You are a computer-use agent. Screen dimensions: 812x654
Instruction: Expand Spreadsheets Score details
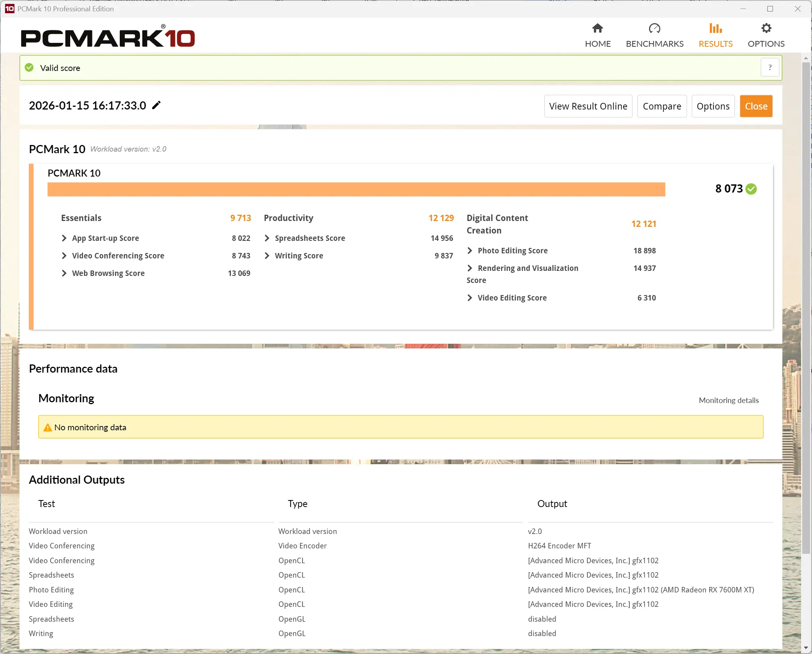click(x=267, y=238)
